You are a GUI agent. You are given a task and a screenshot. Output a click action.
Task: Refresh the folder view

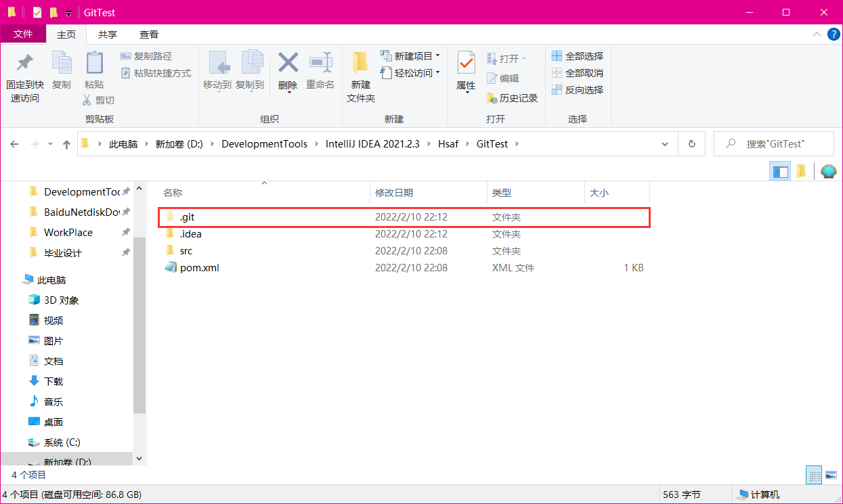pos(691,144)
